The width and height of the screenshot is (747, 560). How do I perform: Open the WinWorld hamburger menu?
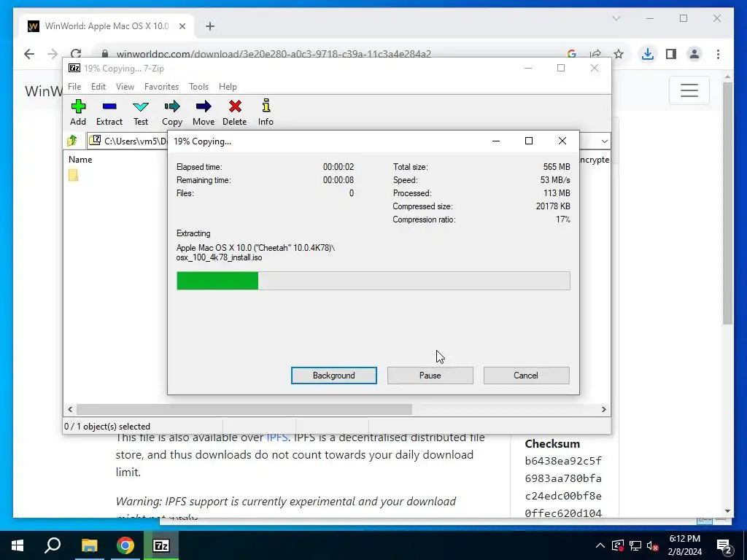[689, 90]
